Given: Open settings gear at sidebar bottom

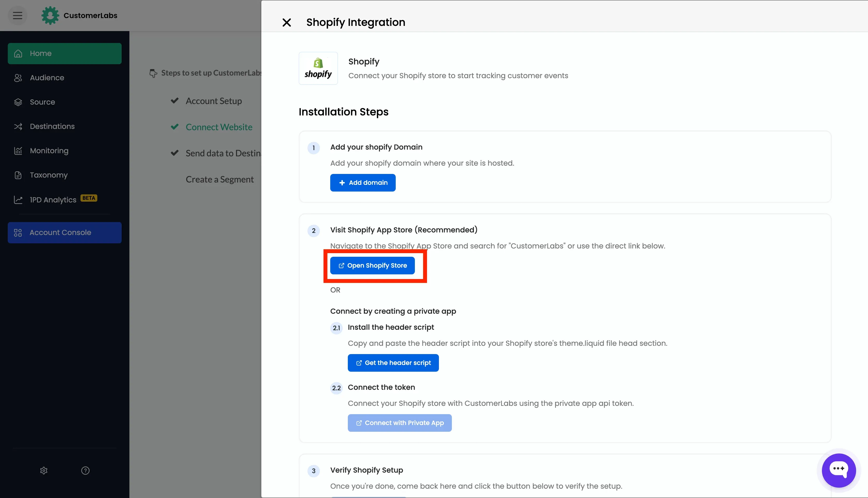Looking at the screenshot, I should pos(44,470).
